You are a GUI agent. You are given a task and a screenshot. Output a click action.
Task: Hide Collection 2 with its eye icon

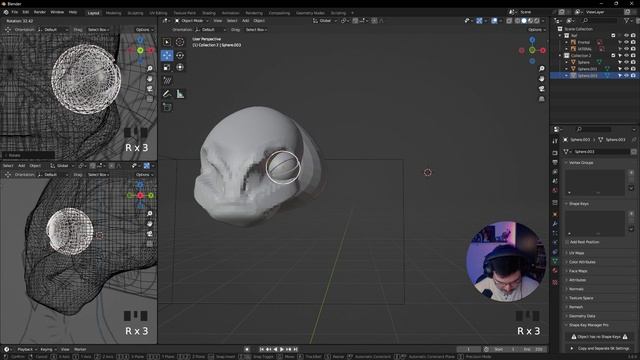[627, 56]
